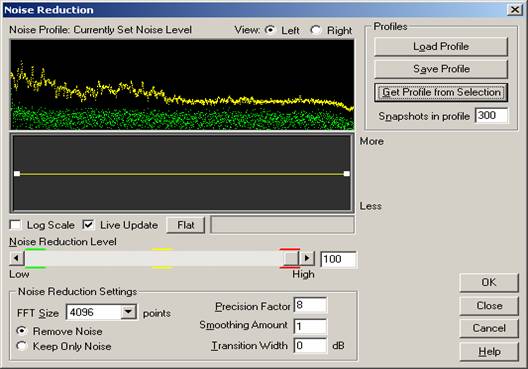This screenshot has width=528, height=369.
Task: Click the right arrow of Noise Reduction Level slider
Action: 307,259
